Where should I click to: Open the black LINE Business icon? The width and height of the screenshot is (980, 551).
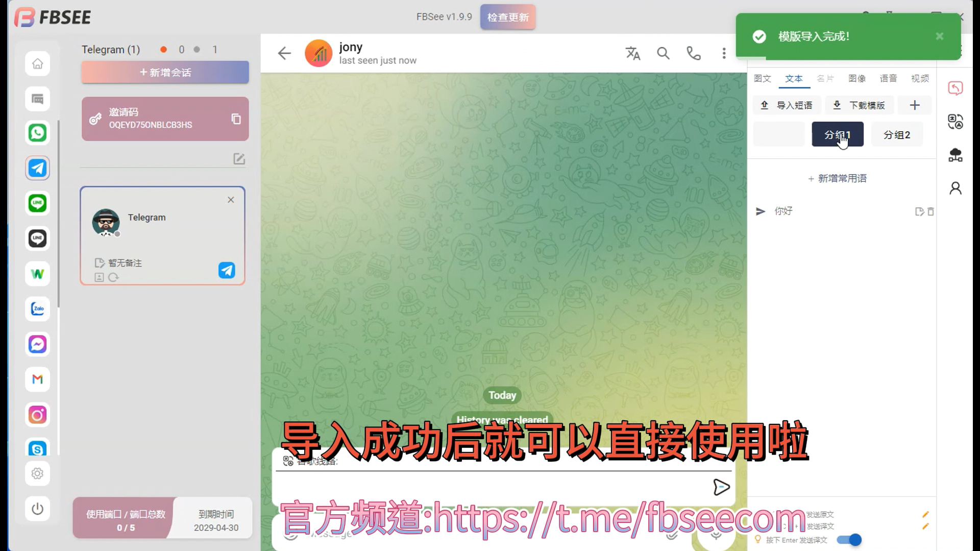coord(37,238)
